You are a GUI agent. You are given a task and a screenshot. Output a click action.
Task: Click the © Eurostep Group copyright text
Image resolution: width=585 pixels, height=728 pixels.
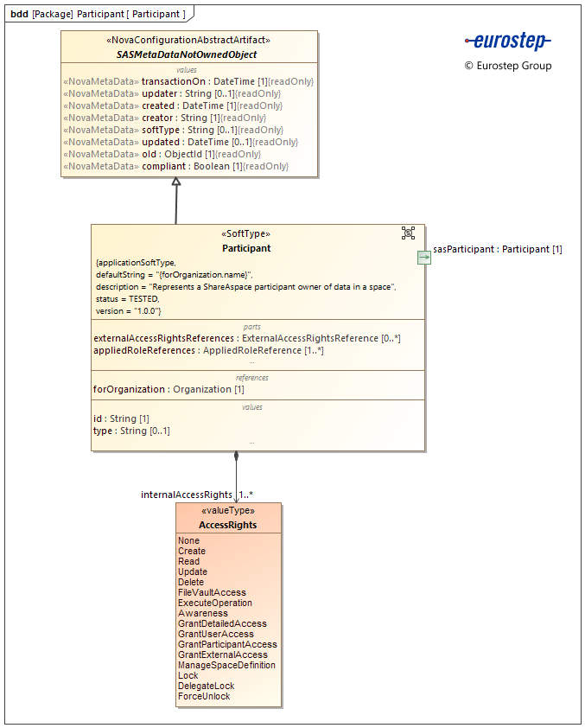pos(507,66)
